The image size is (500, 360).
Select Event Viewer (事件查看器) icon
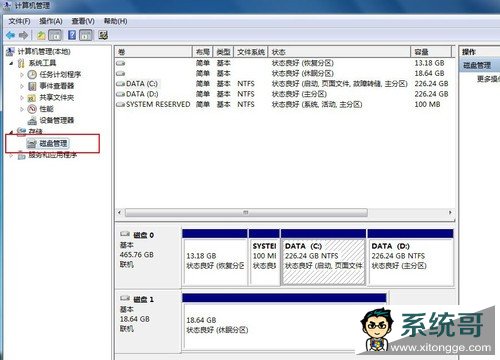pyautogui.click(x=32, y=86)
